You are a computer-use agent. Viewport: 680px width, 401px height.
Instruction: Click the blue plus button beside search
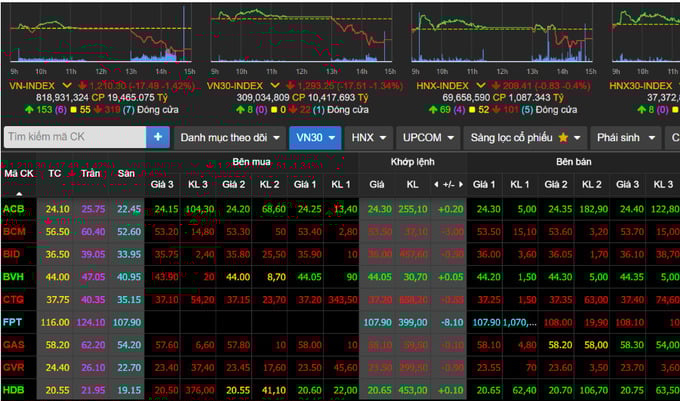(x=158, y=137)
